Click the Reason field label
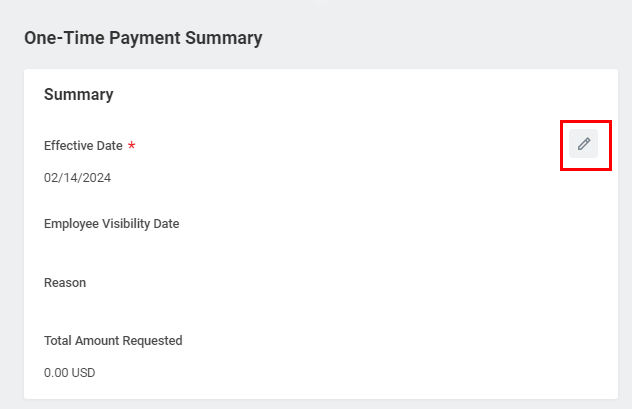Image resolution: width=632 pixels, height=409 pixels. point(65,283)
